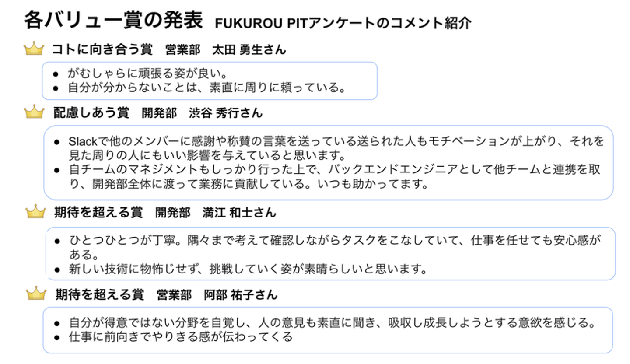
Task: Click the crown icon beside コトに向き合う賞
Action: coord(34,49)
